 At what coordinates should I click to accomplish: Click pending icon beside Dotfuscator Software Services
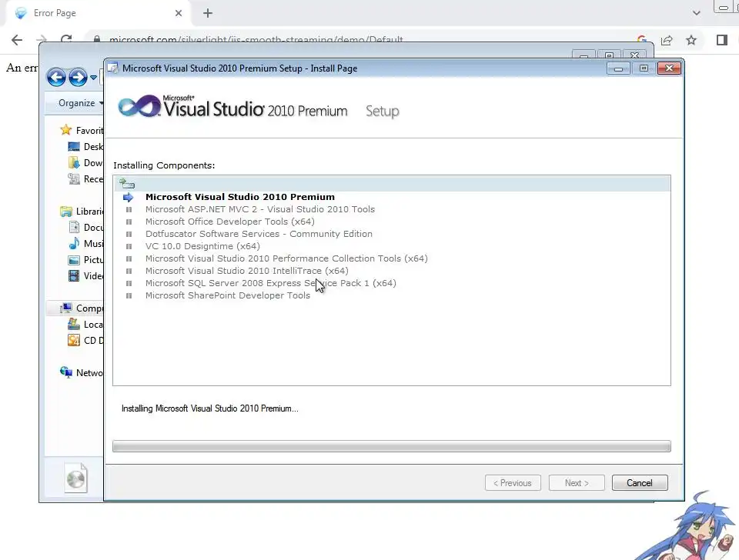coord(129,234)
